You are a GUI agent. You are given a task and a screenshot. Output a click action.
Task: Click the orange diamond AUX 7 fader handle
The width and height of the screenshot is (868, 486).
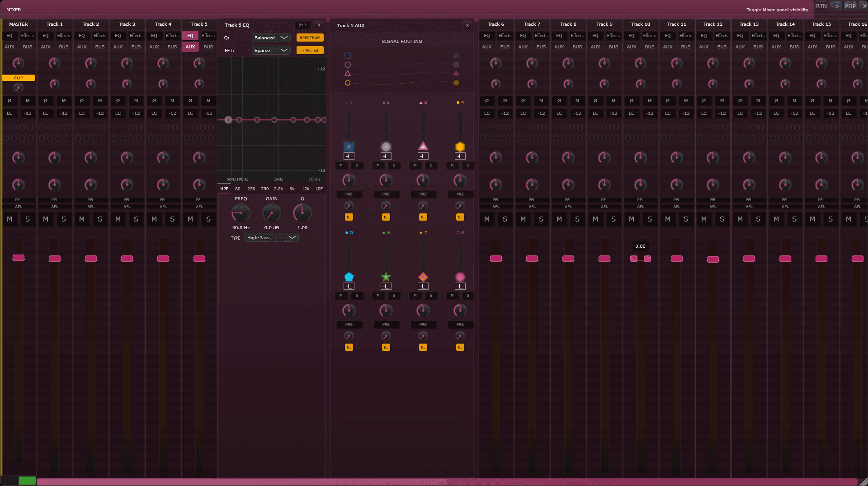click(423, 277)
